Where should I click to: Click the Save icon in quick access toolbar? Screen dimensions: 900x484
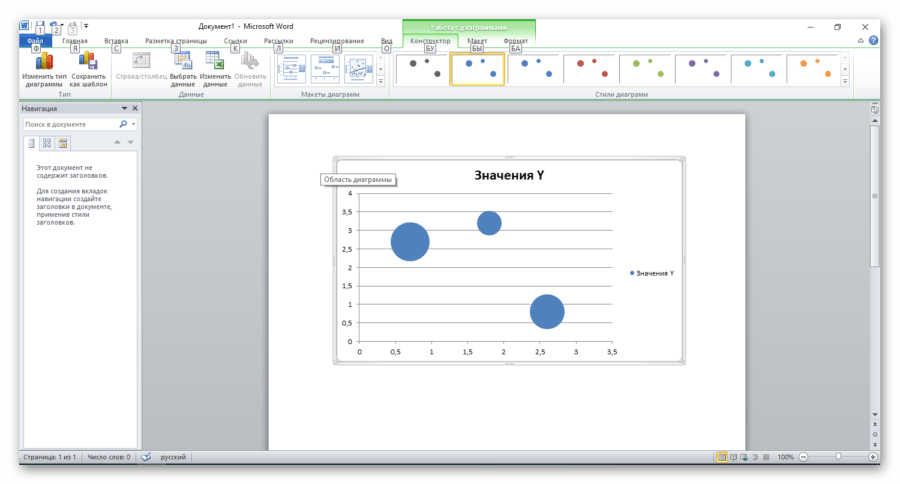(x=41, y=25)
